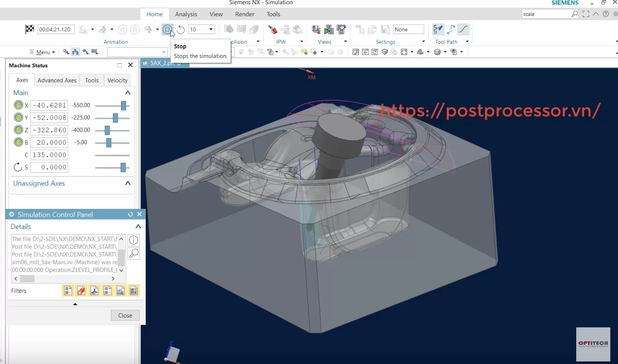Click the magnifier find icon in Details
The width and height of the screenshot is (618, 364).
pyautogui.click(x=134, y=254)
